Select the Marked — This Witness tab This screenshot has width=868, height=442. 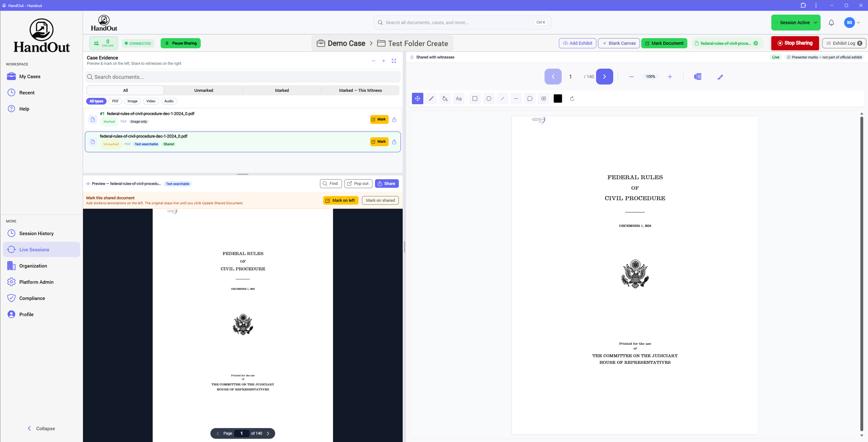tap(360, 90)
